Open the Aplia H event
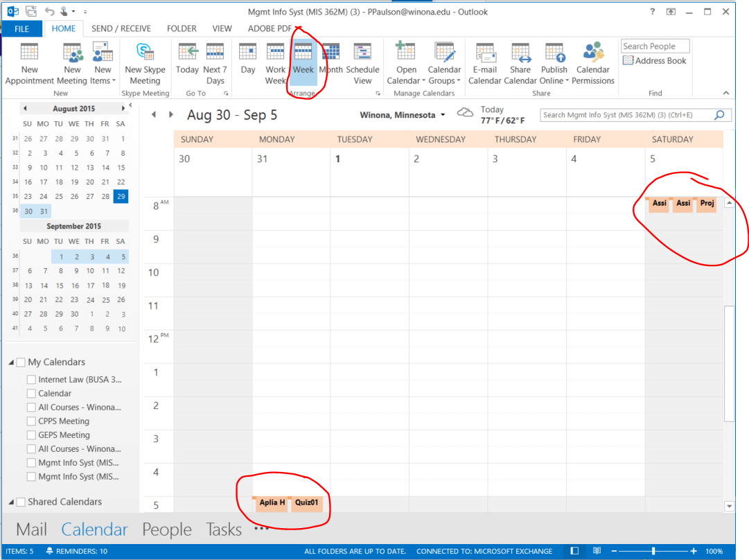Image resolution: width=749 pixels, height=560 pixels. point(272,504)
